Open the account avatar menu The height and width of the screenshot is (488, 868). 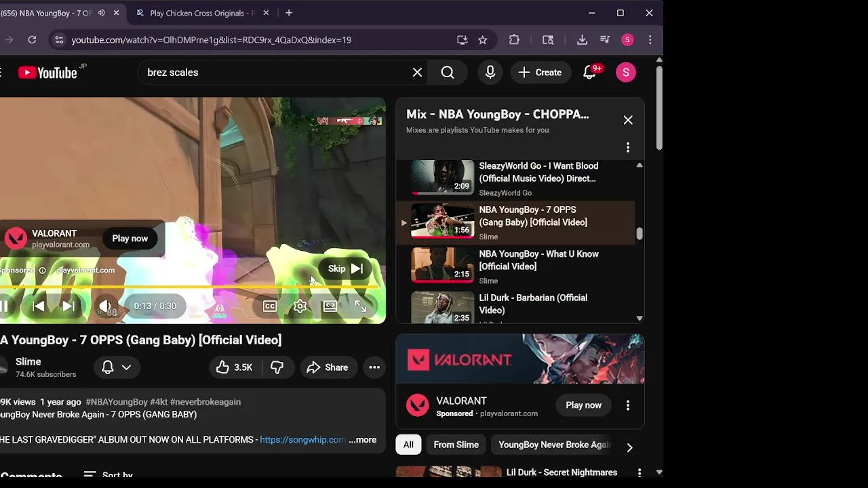coord(625,73)
